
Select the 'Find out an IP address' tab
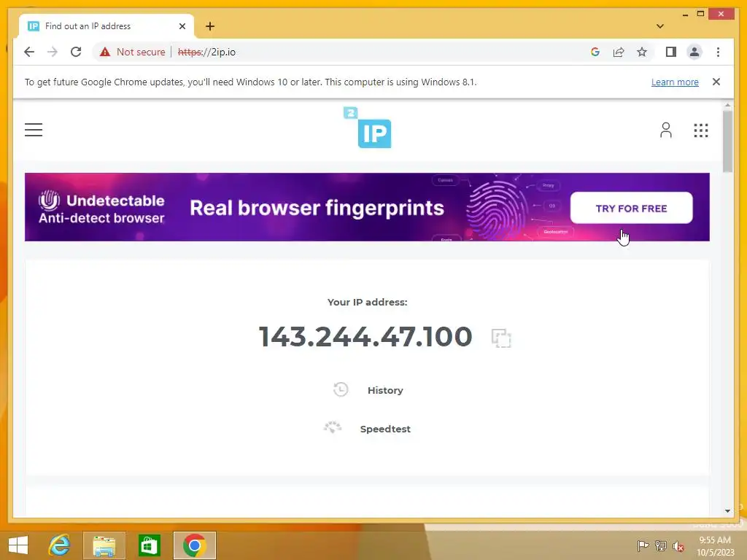click(x=106, y=26)
